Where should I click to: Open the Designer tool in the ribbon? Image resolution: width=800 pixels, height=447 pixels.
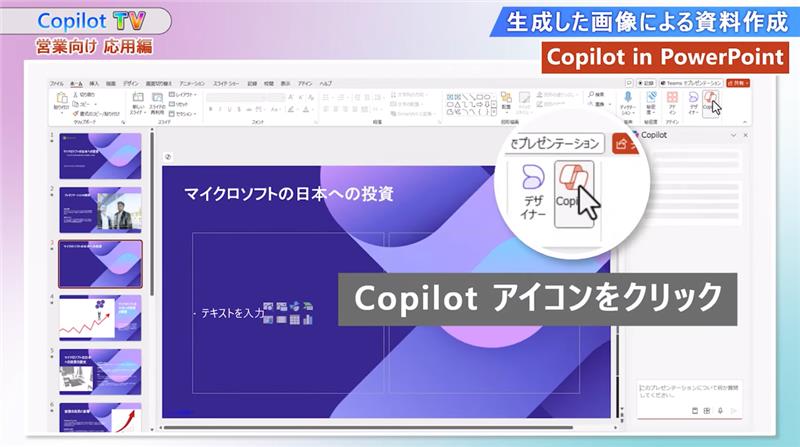[693, 102]
